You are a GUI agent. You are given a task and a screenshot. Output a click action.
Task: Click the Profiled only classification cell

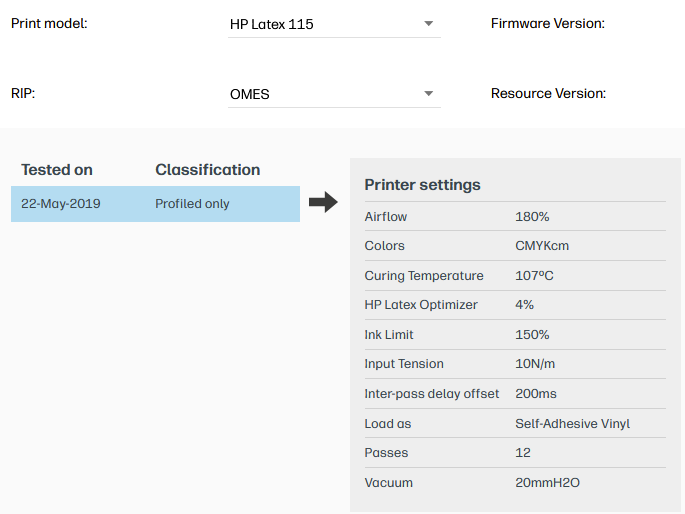tap(192, 204)
